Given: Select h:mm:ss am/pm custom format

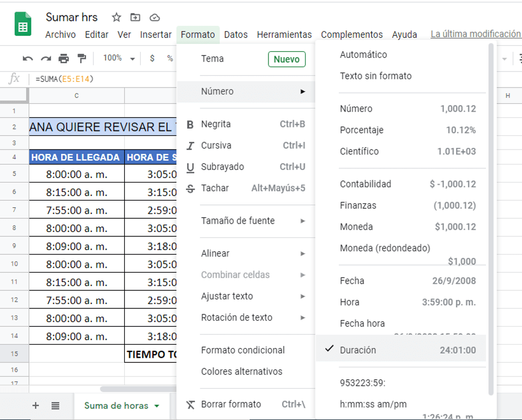Looking at the screenshot, I should pyautogui.click(x=401, y=407).
